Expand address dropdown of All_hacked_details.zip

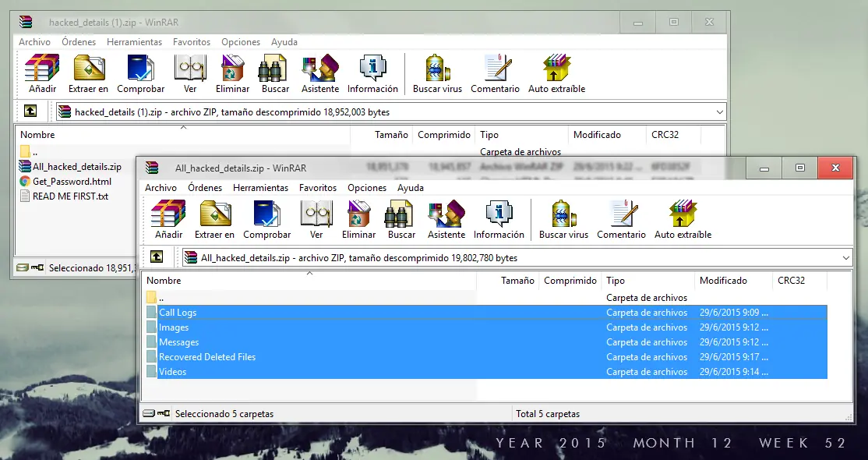[x=846, y=257]
